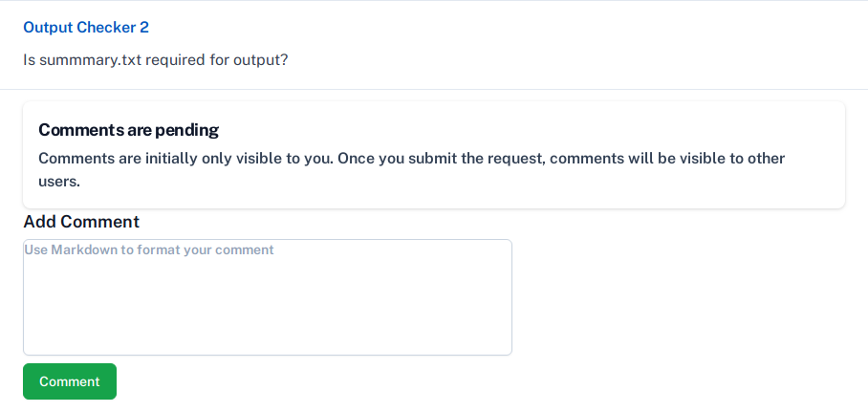The width and height of the screenshot is (868, 412).
Task: Click the empty lower area of comment box
Action: pos(268,330)
